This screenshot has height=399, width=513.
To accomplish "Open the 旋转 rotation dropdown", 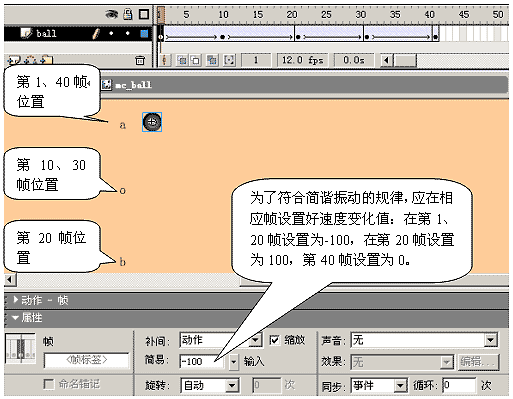I will 210,386.
